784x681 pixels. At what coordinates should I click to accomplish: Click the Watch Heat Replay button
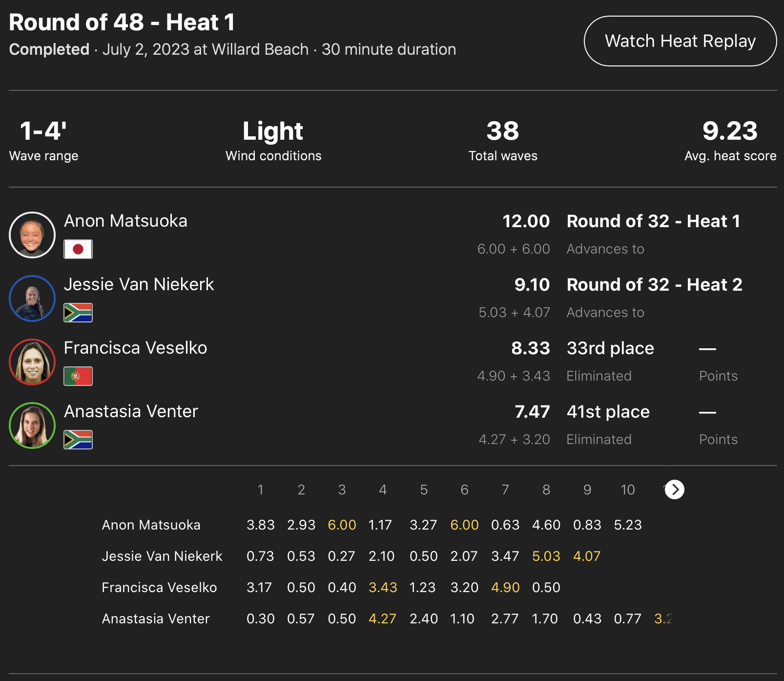680,41
